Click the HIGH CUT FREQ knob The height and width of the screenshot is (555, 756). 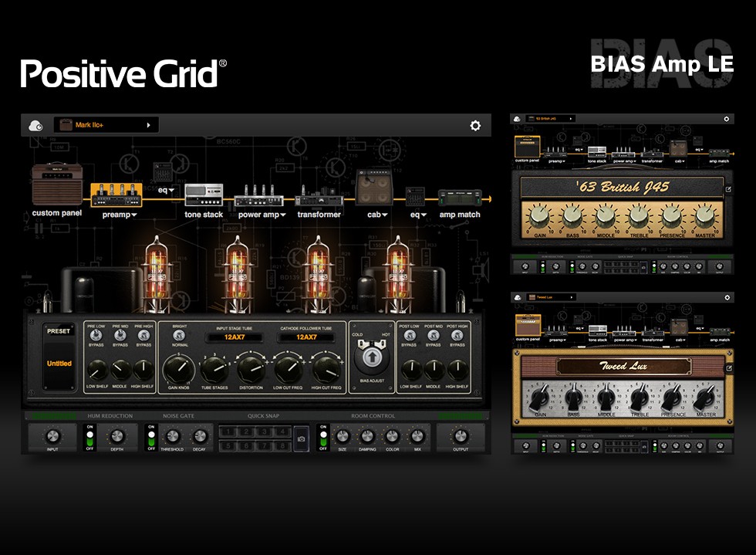pos(326,370)
